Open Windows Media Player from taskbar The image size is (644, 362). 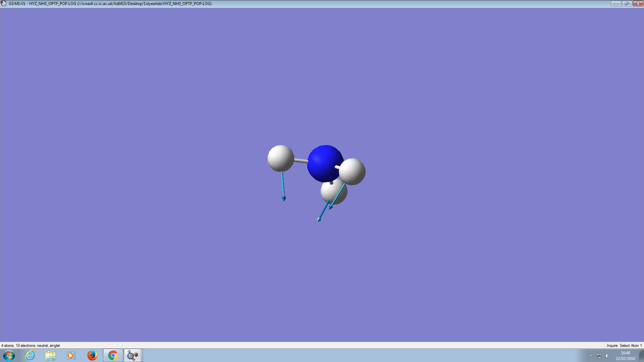coord(71,355)
